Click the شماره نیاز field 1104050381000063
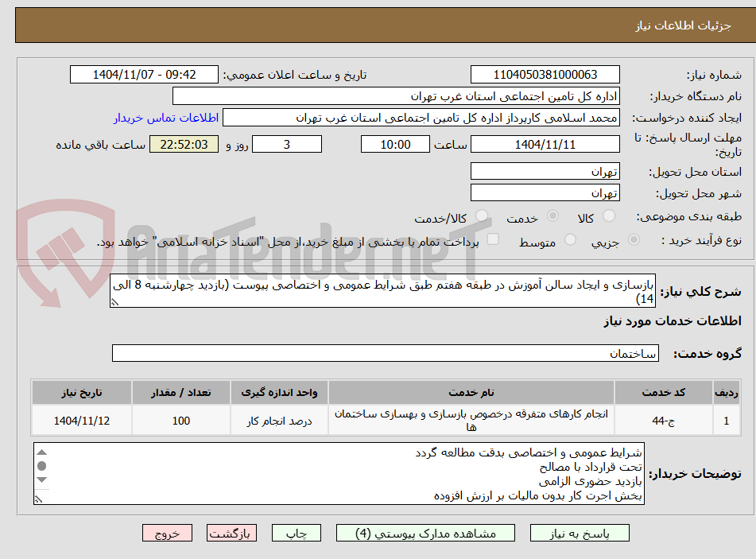This screenshot has height=559, width=756. click(x=545, y=75)
